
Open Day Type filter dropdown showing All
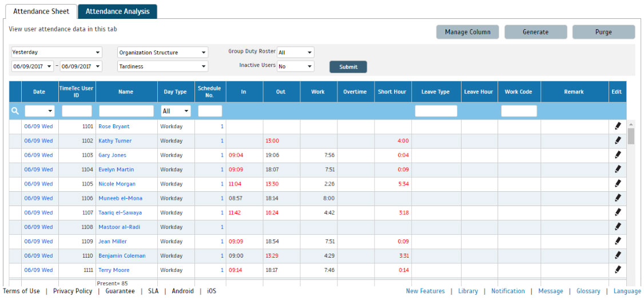pyautogui.click(x=176, y=111)
